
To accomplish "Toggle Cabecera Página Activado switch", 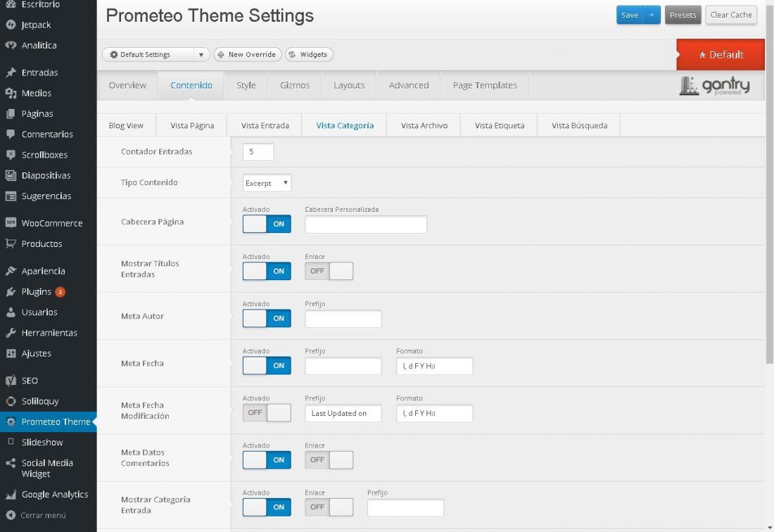I will 267,224.
